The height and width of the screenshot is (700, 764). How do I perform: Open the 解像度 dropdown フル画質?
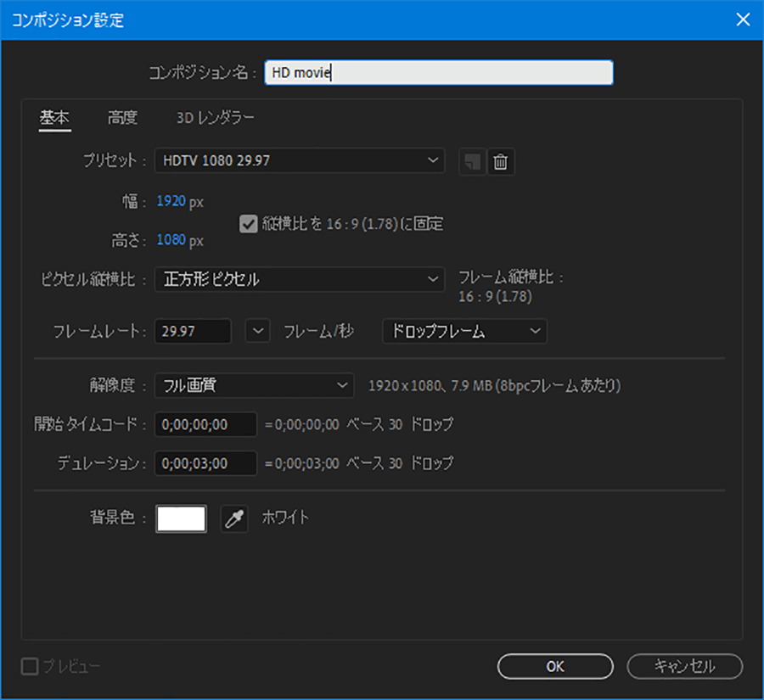point(255,385)
